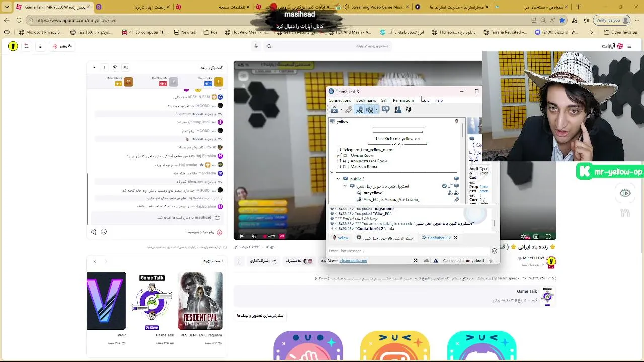Image resolution: width=644 pixels, height=362 pixels.
Task: Click yellow profile avatar in Aparat header
Action: (13, 46)
